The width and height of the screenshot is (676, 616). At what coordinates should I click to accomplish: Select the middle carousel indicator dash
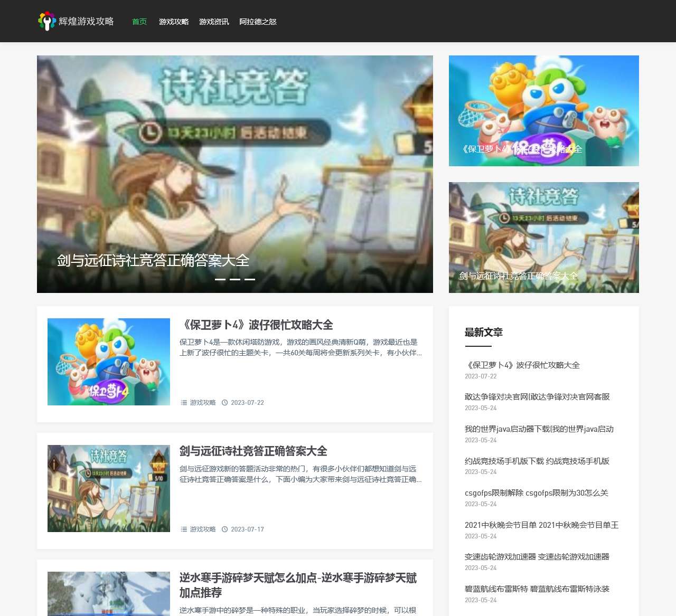[234, 280]
